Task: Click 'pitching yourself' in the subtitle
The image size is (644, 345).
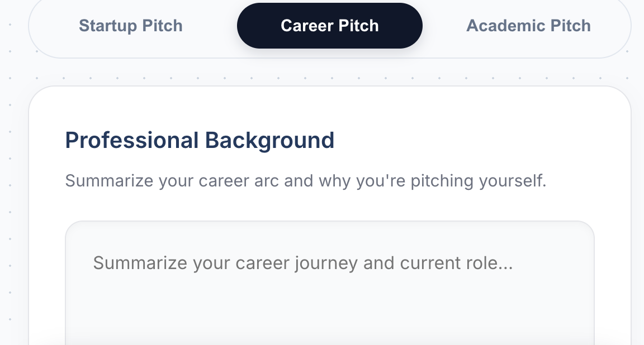Action: 479,181
